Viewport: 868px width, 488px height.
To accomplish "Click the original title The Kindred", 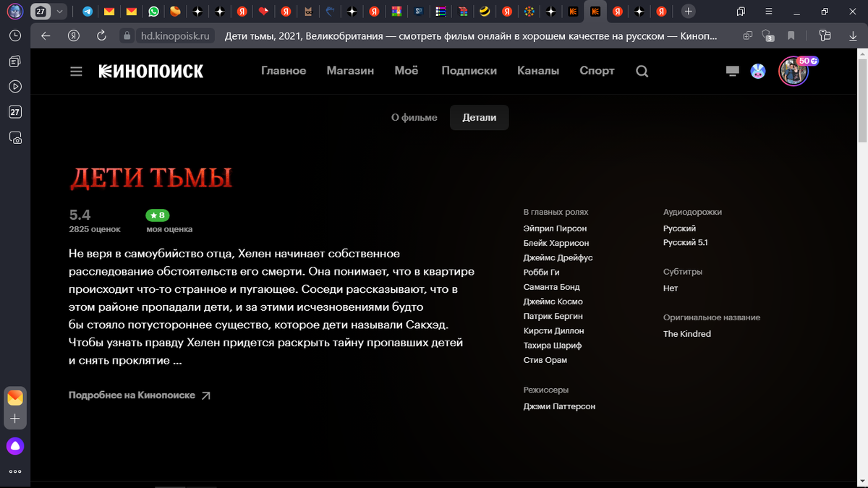I will 687,334.
